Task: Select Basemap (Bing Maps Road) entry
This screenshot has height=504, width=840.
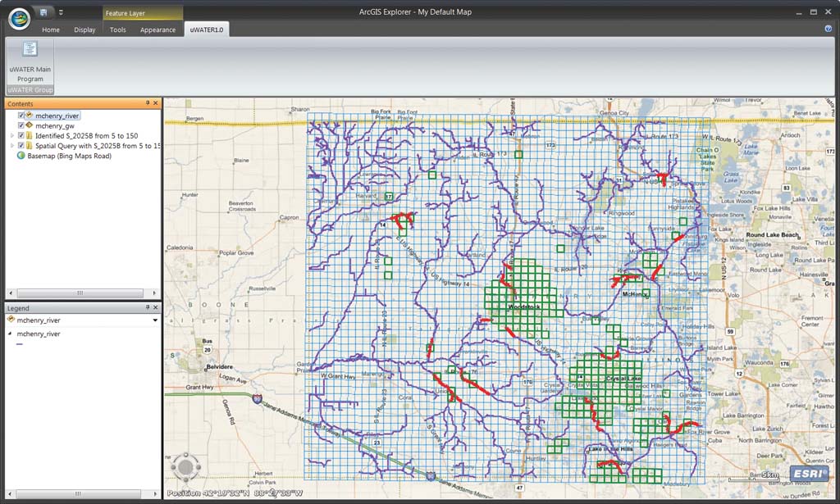Action: [69, 157]
